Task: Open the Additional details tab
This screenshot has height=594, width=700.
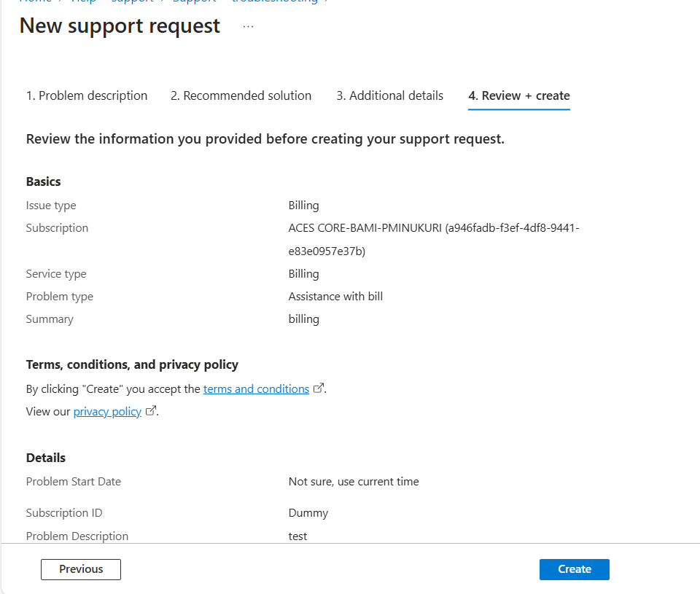Action: click(x=389, y=95)
